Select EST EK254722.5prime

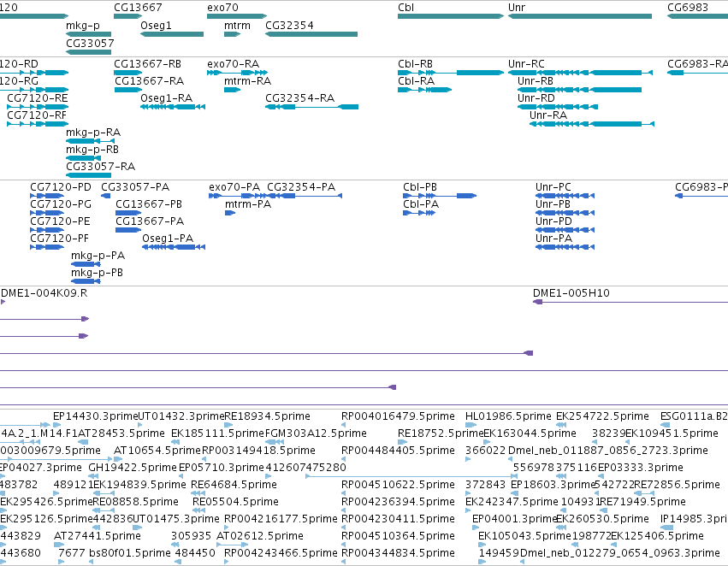click(602, 416)
